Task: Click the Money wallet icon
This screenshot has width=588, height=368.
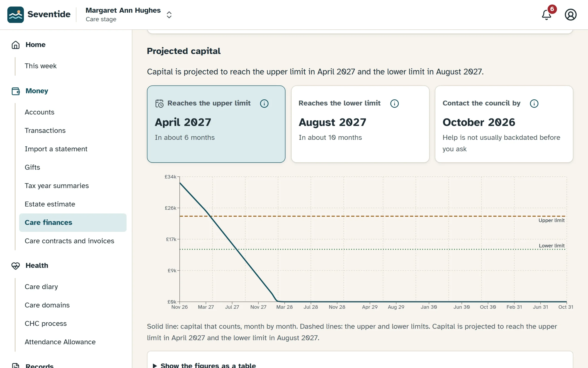Action: (16, 91)
